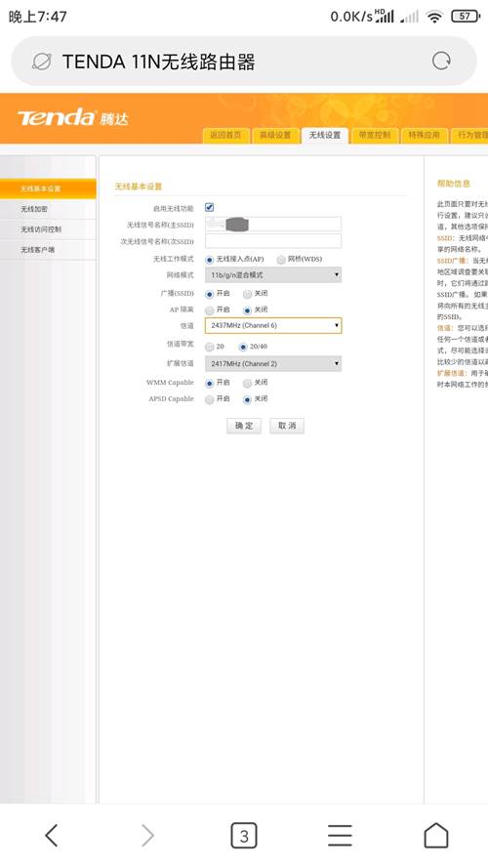Select 开启 for WMM Capable
This screenshot has height=868, width=488.
pos(210,383)
